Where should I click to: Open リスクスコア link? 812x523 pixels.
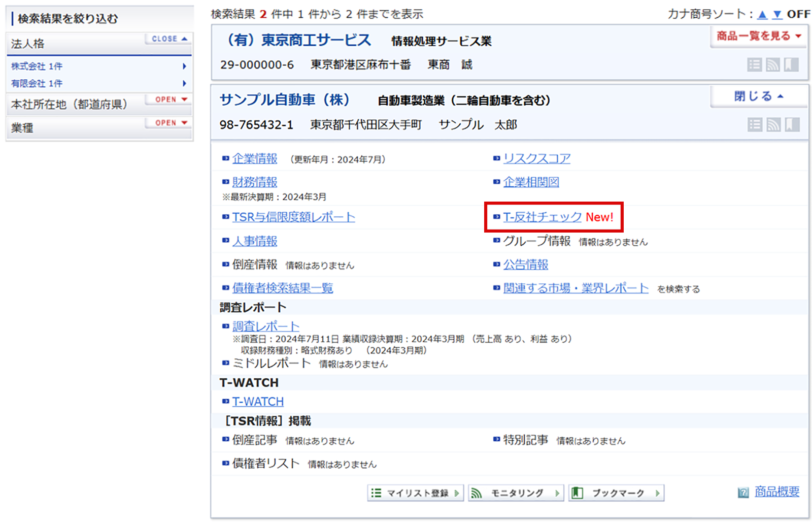(537, 158)
